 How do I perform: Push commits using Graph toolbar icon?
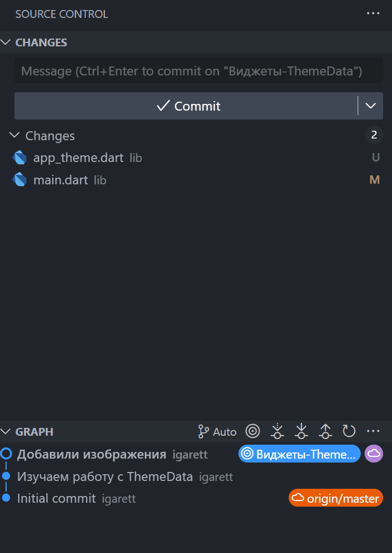(326, 431)
